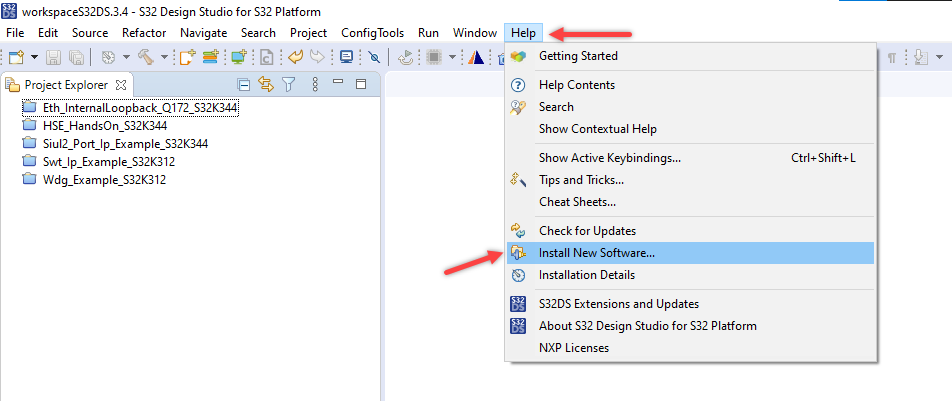The width and height of the screenshot is (952, 401).
Task: Click the Save floppy disk icon
Action: [x=53, y=57]
